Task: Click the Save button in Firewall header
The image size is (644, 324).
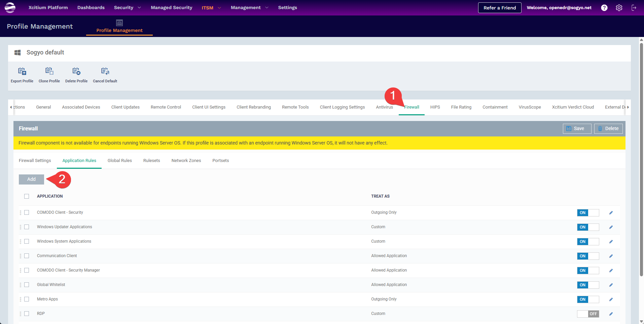Action: pyautogui.click(x=577, y=129)
